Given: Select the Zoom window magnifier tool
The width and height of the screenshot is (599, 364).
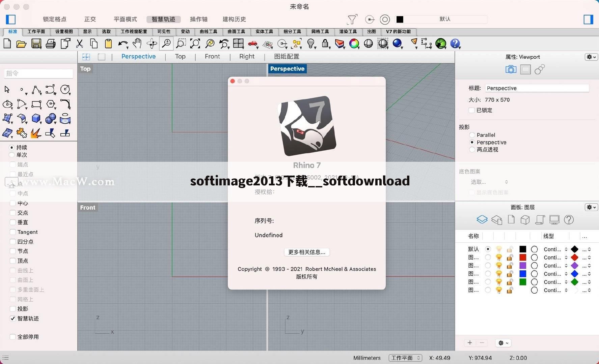Looking at the screenshot, I should (181, 43).
